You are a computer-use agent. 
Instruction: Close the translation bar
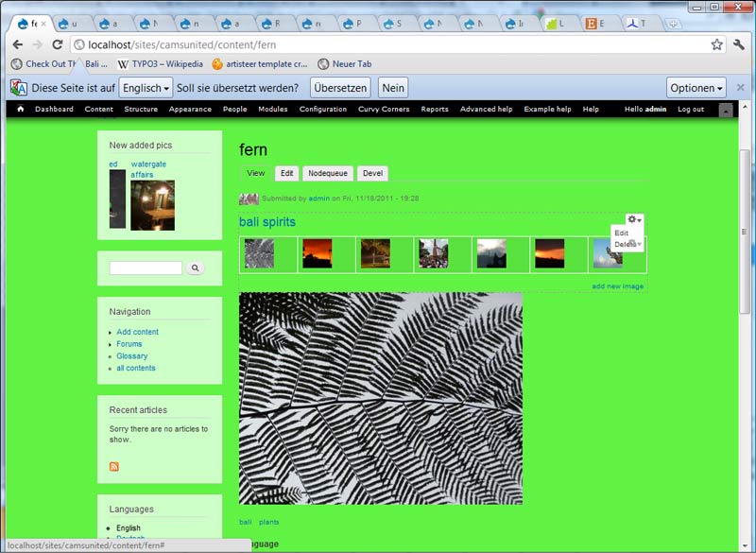(x=741, y=88)
